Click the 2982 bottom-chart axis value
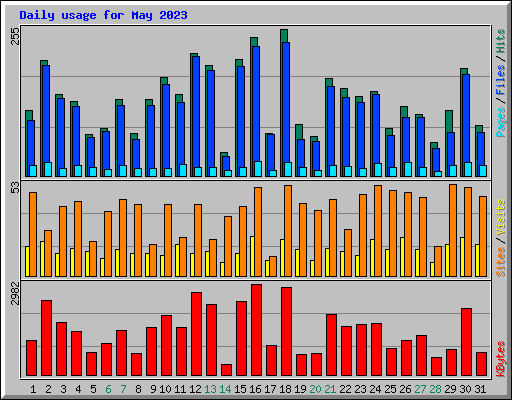The height and width of the screenshot is (400, 512). coord(15,294)
